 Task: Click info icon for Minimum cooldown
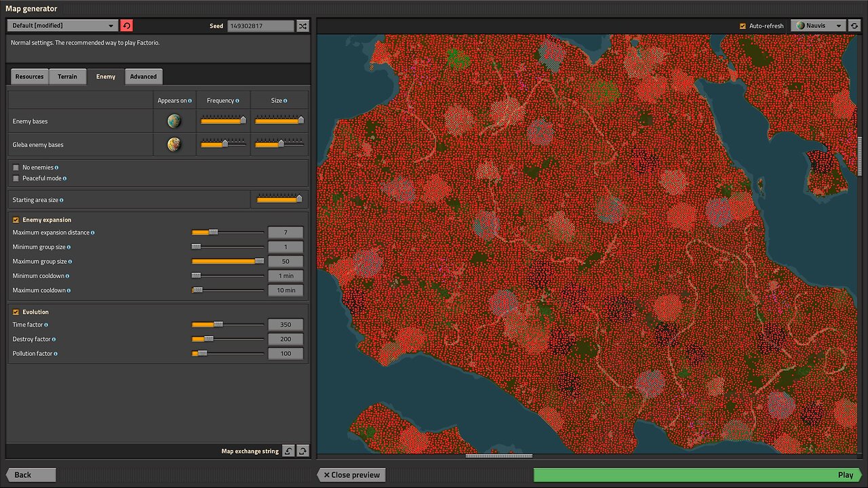tap(67, 276)
